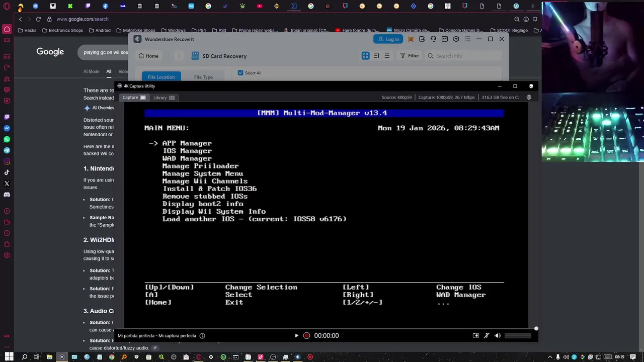Open the browser zoom magnifier icon
Screen dimensions: 644x362
(x=517, y=19)
